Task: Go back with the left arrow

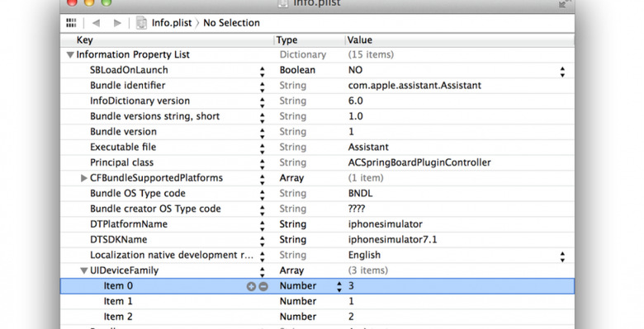Action: 96,23
